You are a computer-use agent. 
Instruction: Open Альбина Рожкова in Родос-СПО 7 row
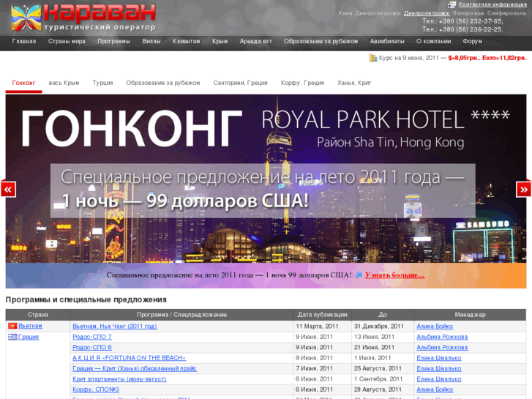coord(442,337)
